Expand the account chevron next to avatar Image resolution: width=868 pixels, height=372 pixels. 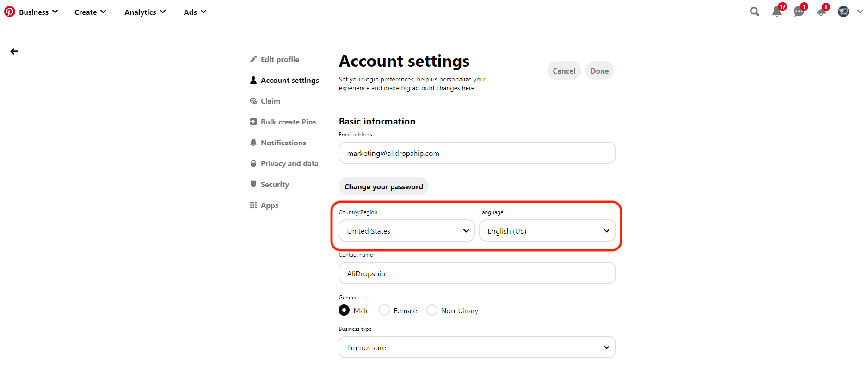(x=860, y=12)
